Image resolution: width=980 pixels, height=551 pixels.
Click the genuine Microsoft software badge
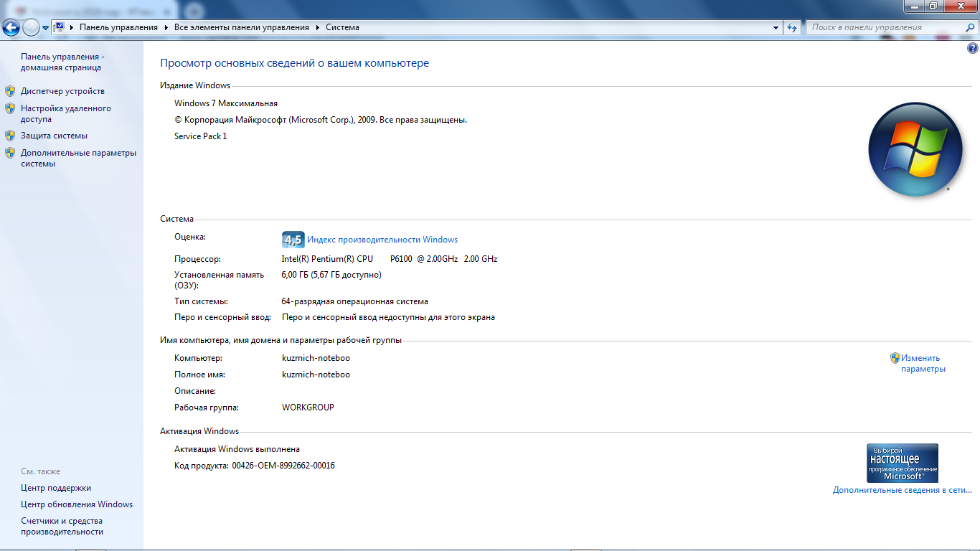coord(903,463)
